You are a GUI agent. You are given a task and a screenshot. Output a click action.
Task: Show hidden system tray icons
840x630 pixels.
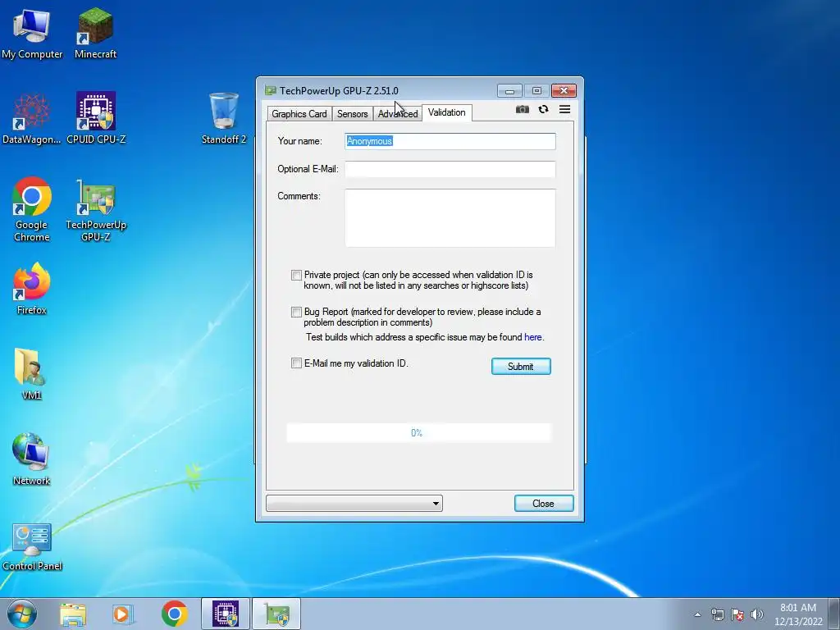(x=697, y=614)
